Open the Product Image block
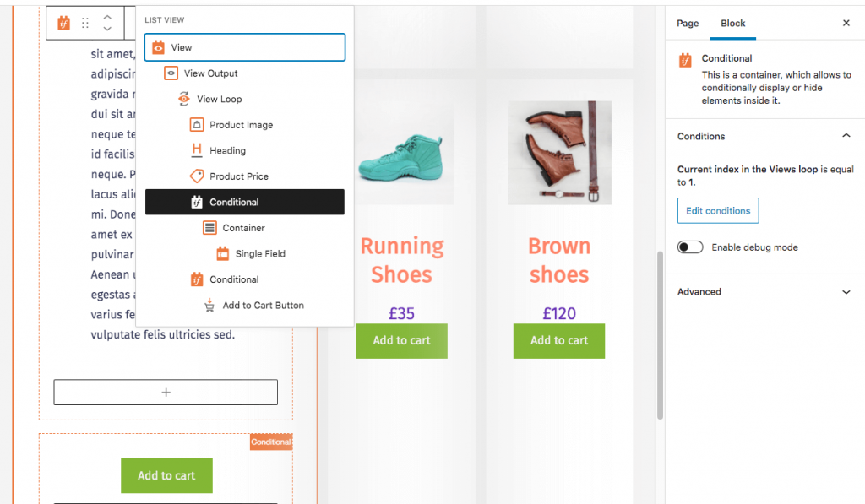 (195, 124)
